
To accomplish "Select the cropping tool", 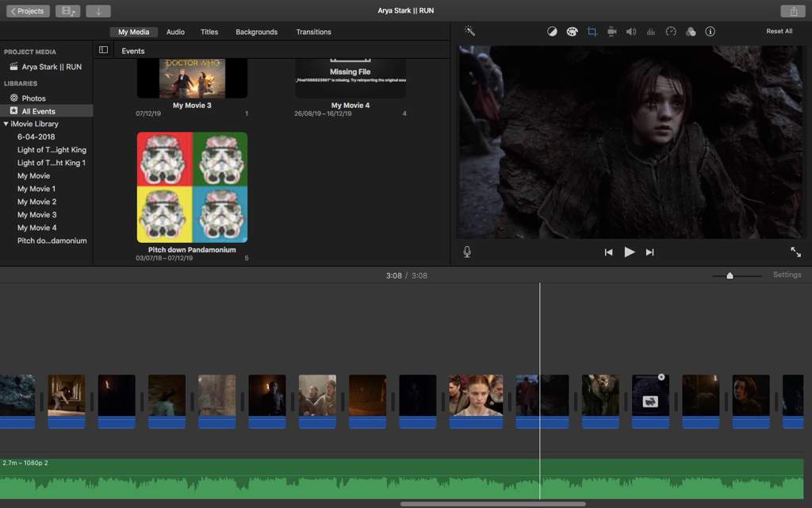I will pos(592,32).
